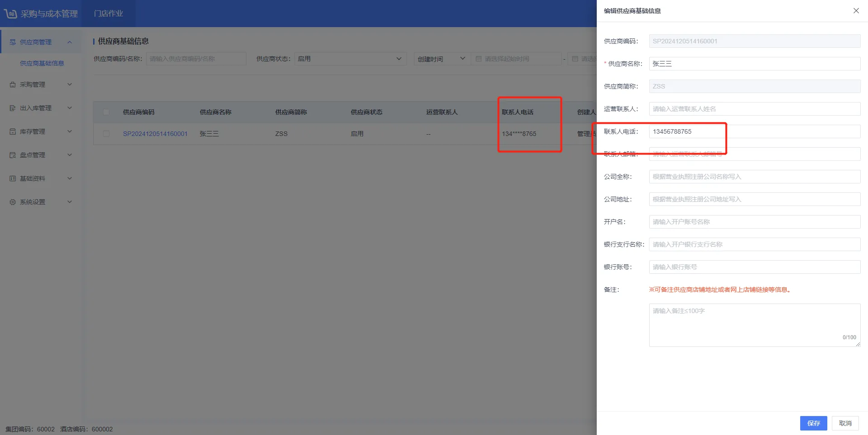Click the 供应商简称 column header

(291, 112)
